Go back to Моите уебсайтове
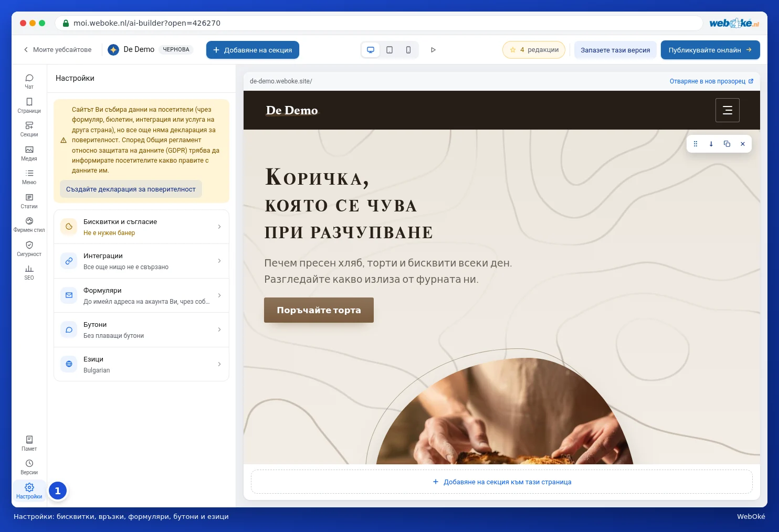The image size is (779, 532). point(57,50)
